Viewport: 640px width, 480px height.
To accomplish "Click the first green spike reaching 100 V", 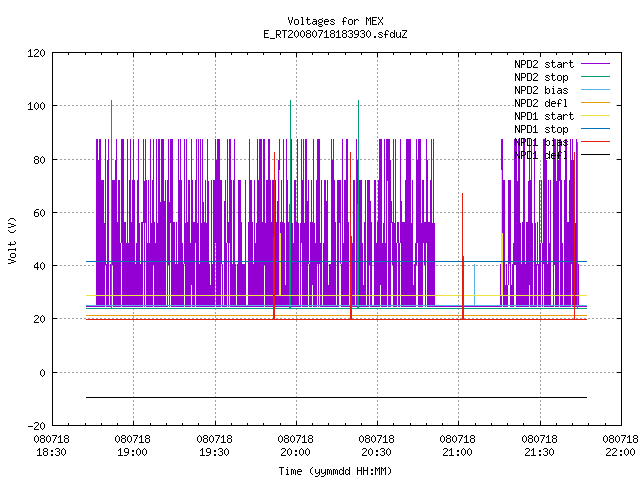I will pyautogui.click(x=111, y=204).
